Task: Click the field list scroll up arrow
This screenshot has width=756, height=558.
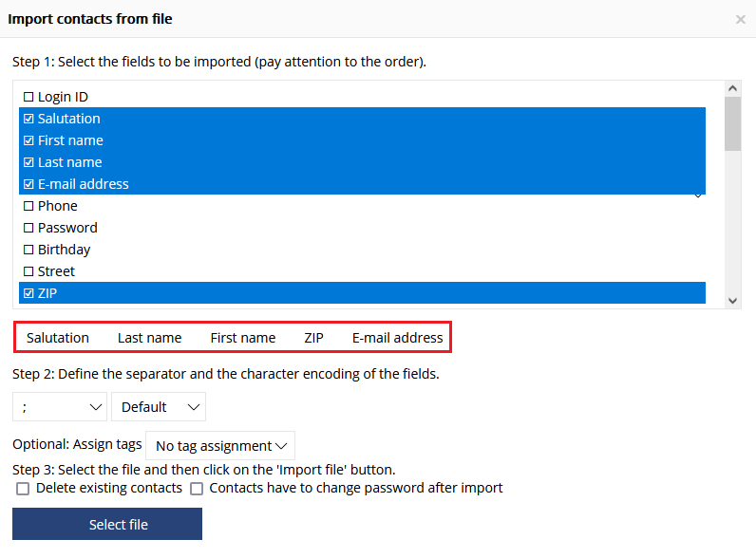Action: 732,88
